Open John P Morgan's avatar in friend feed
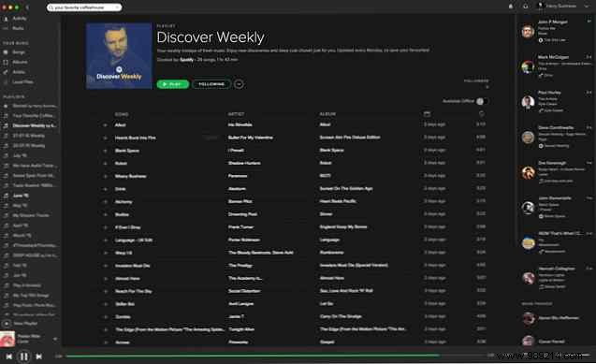The height and width of the screenshot is (364, 596). tap(528, 32)
